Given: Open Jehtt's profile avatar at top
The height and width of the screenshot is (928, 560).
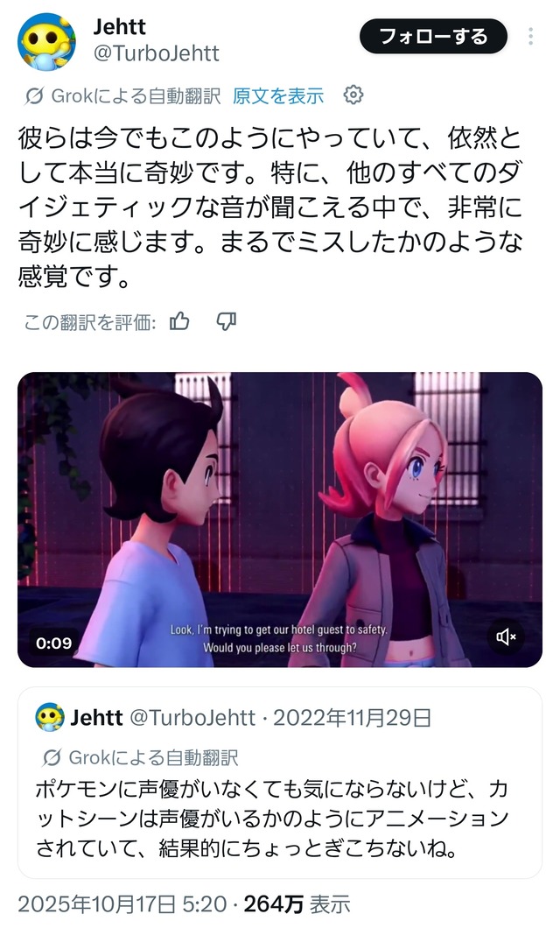Looking at the screenshot, I should (46, 42).
